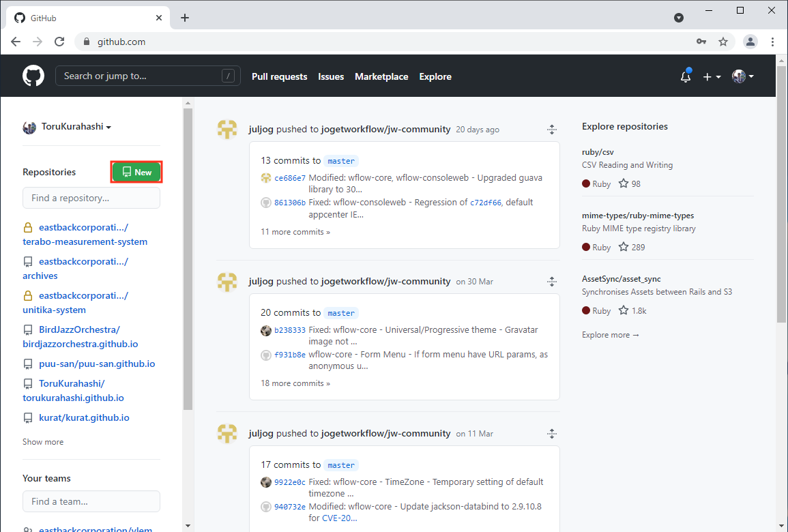Screen dimensions: 788x532
Task: Focus the Find a team field
Action: pyautogui.click(x=91, y=501)
